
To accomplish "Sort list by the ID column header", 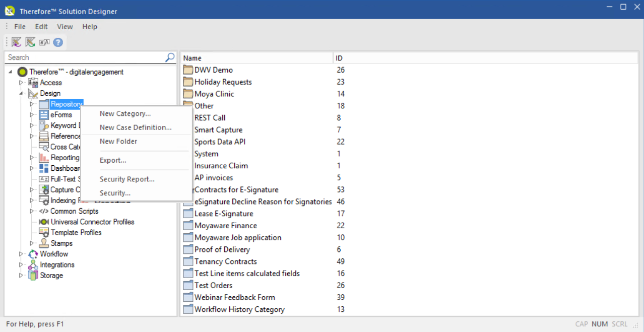I will [486, 58].
